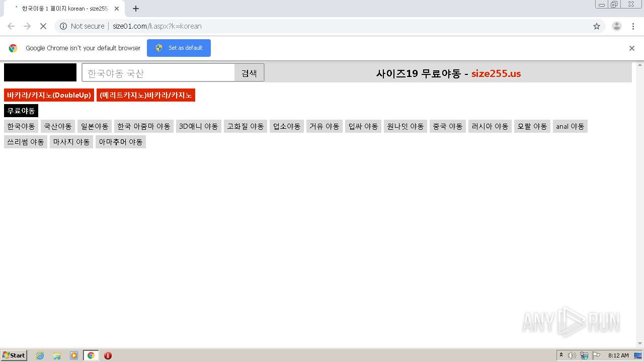Screen dimensions: 644x362
Task: Choose the 중국 야동 category
Action: pos(448,126)
